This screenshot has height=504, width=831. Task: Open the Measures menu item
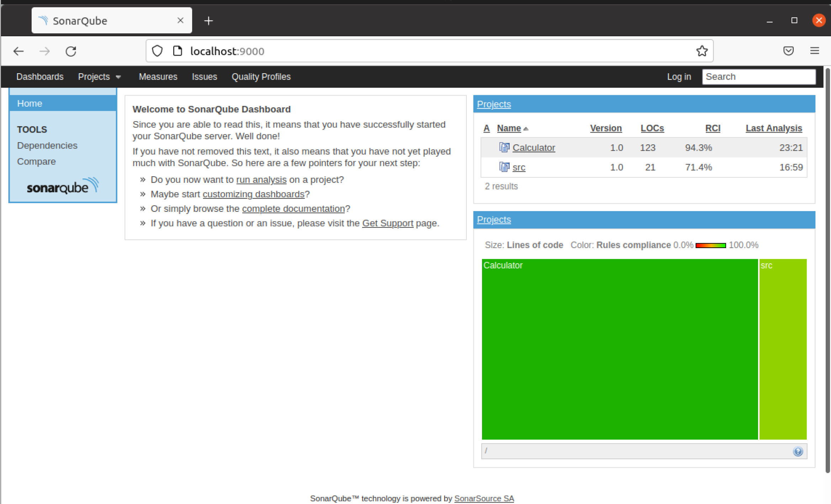158,77
